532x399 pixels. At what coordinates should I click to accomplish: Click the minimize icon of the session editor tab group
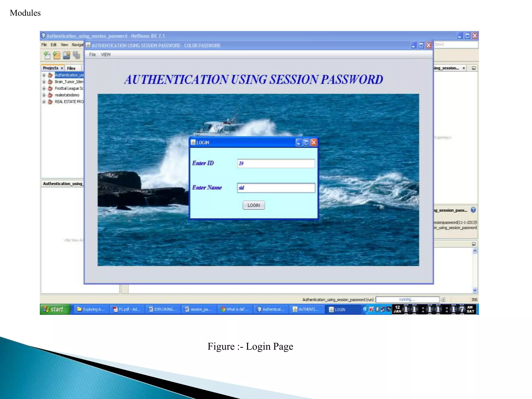click(x=474, y=68)
